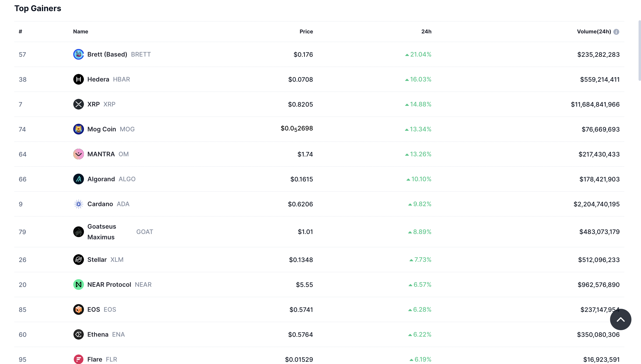Click the NEAR Protocol logo icon

coord(79,285)
